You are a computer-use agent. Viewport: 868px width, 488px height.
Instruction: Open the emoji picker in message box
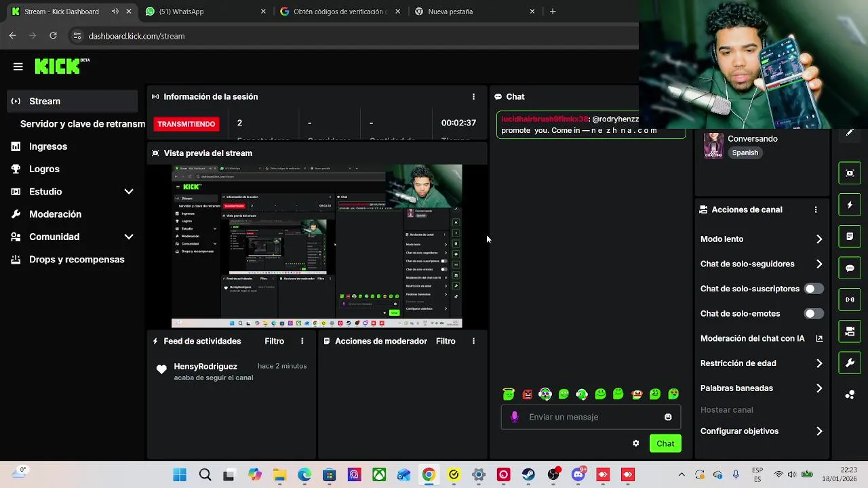pos(668,417)
